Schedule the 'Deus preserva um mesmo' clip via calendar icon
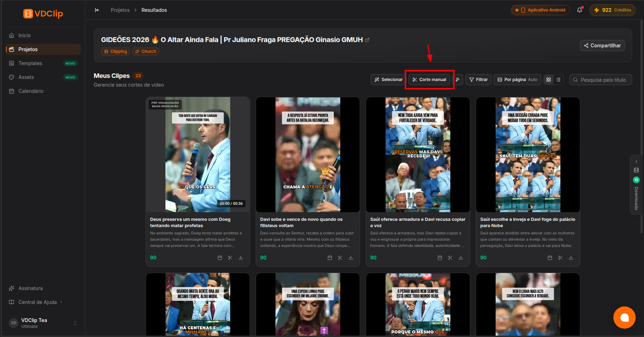This screenshot has height=337, width=644. click(220, 258)
